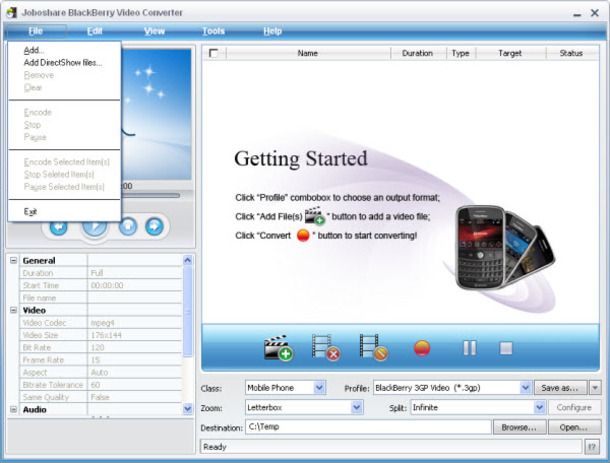Click the Target column header
The width and height of the screenshot is (610, 463).
510,53
